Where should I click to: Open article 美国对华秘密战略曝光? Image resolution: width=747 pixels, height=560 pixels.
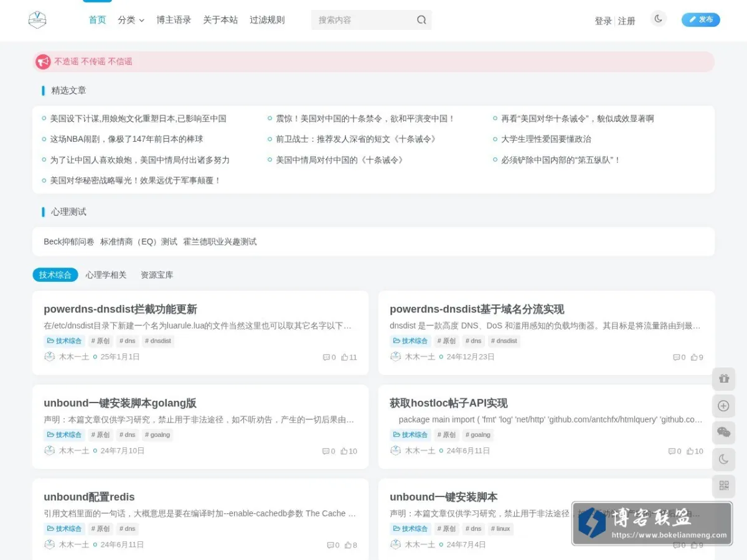[136, 180]
